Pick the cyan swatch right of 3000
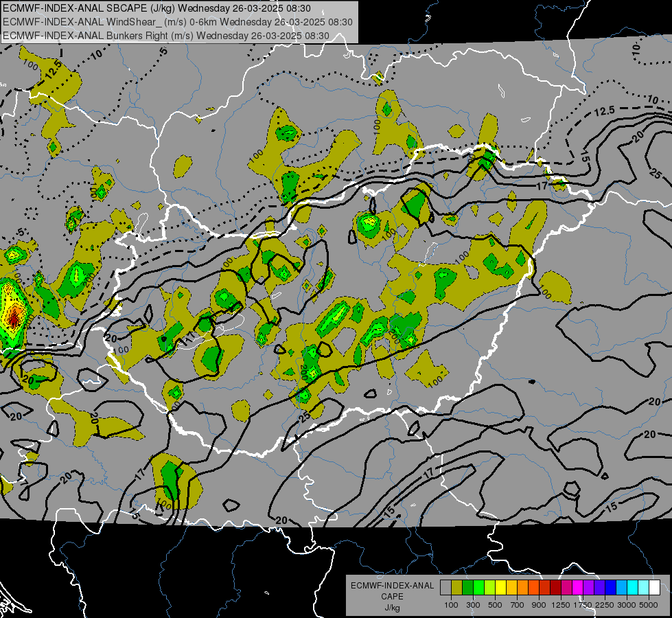Image resolution: width=672 pixels, height=618 pixels. point(633,588)
